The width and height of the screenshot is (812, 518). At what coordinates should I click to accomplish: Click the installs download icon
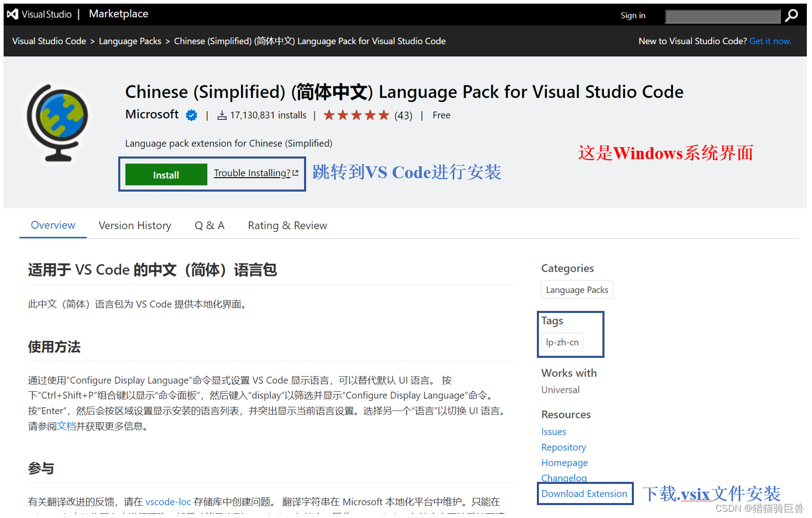pos(222,116)
